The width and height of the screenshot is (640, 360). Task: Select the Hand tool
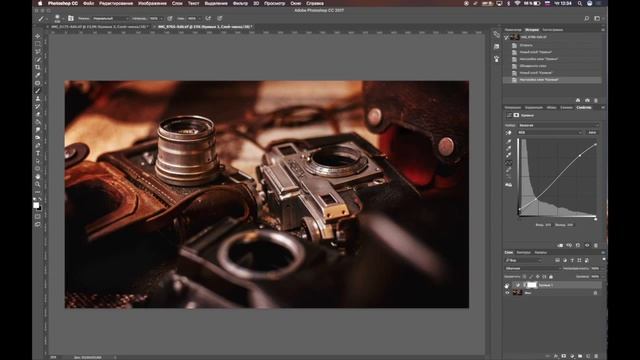point(38,176)
